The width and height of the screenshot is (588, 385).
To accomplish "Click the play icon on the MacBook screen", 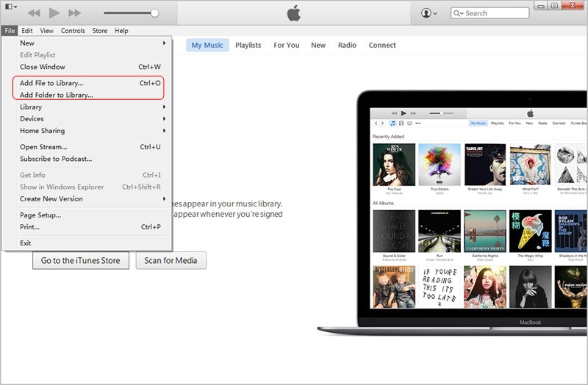I will [x=404, y=113].
